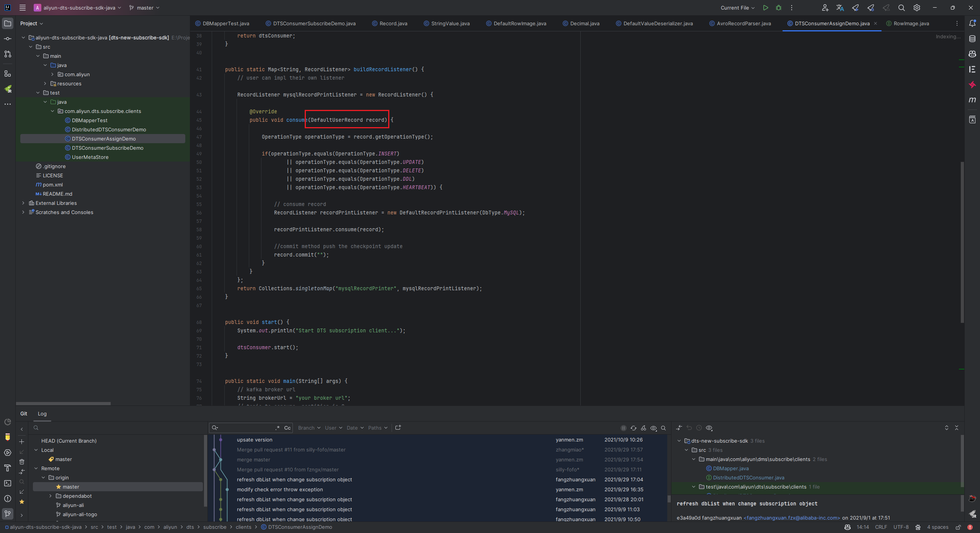Click UTF-8 encoding in status bar
This screenshot has width=980, height=533.
pyautogui.click(x=901, y=527)
